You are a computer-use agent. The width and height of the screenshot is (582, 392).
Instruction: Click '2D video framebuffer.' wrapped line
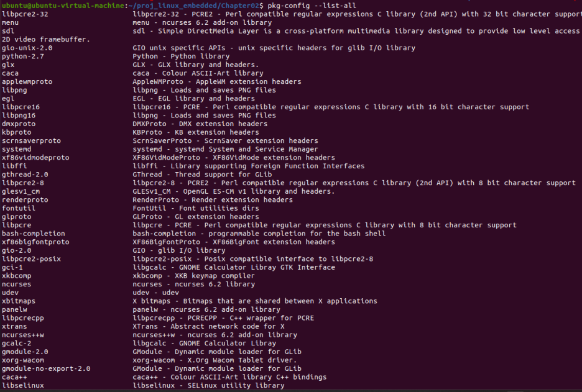(x=46, y=39)
